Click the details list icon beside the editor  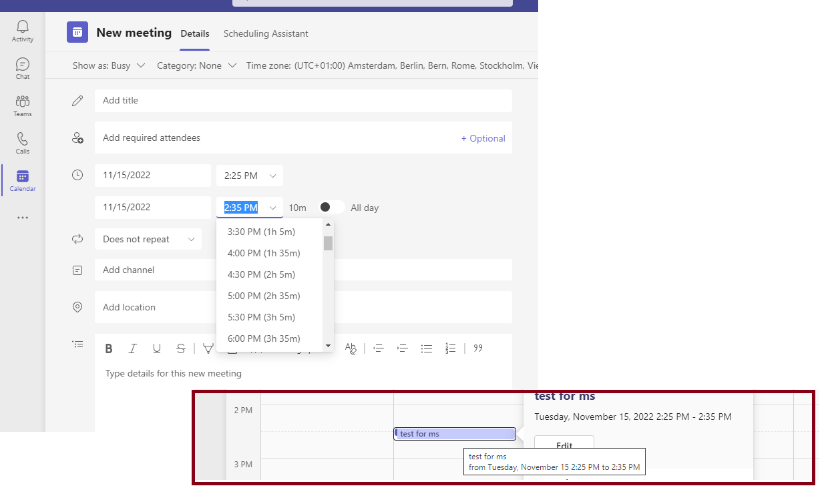[x=77, y=344]
